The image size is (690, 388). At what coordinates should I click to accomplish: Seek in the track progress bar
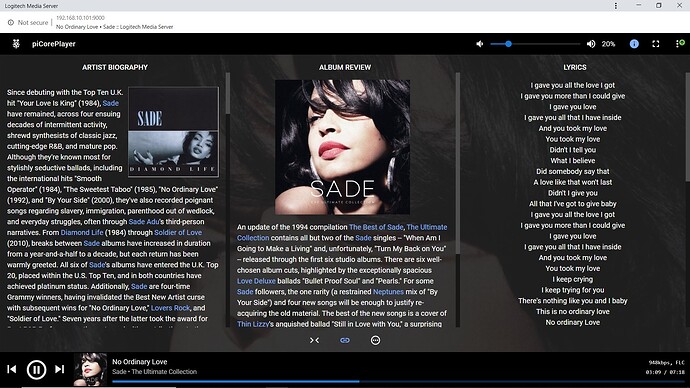(398, 381)
